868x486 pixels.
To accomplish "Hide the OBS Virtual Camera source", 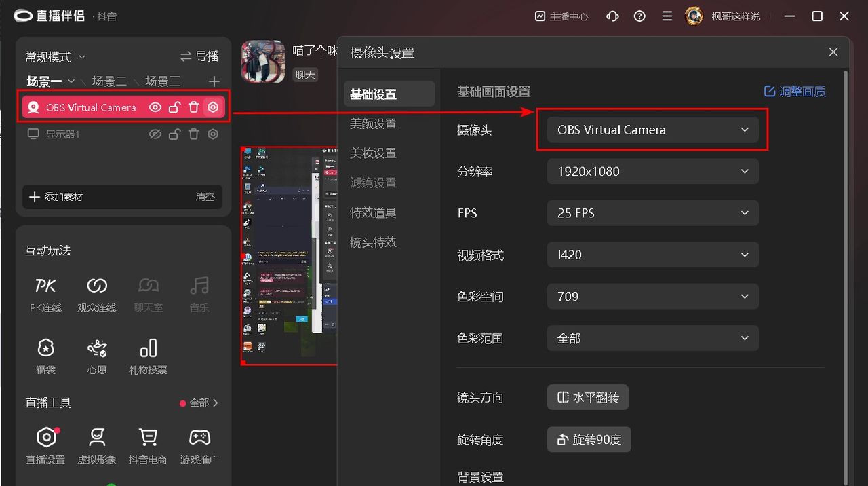I will [x=155, y=107].
